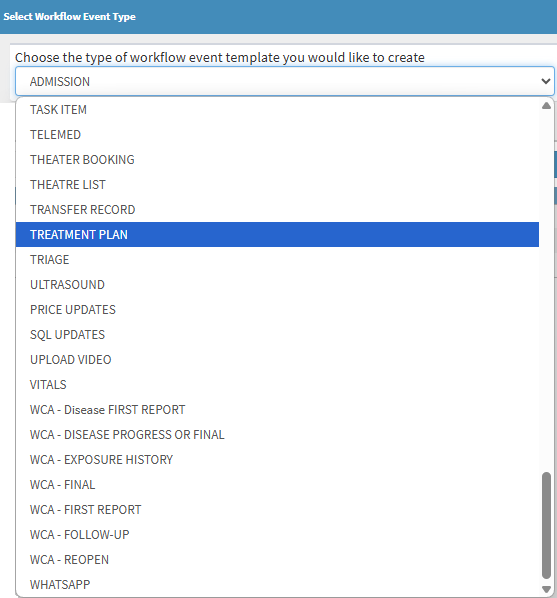The height and width of the screenshot is (598, 557).
Task: Pick the WHATSAPP event type
Action: click(x=277, y=585)
